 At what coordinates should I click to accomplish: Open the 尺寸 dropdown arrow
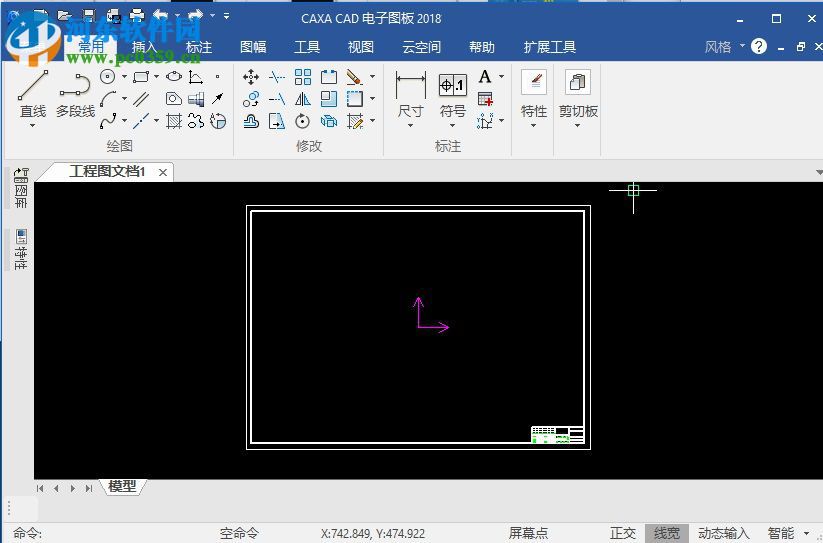click(x=410, y=125)
